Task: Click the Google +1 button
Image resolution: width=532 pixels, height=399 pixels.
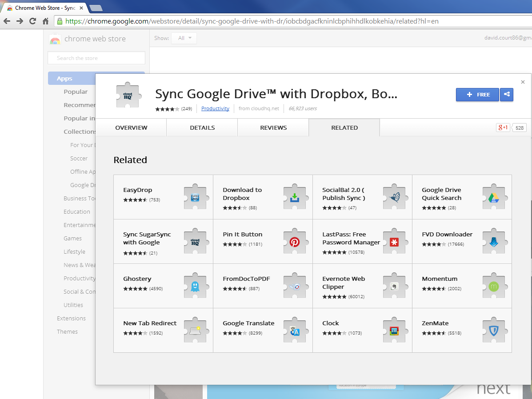Action: (503, 128)
